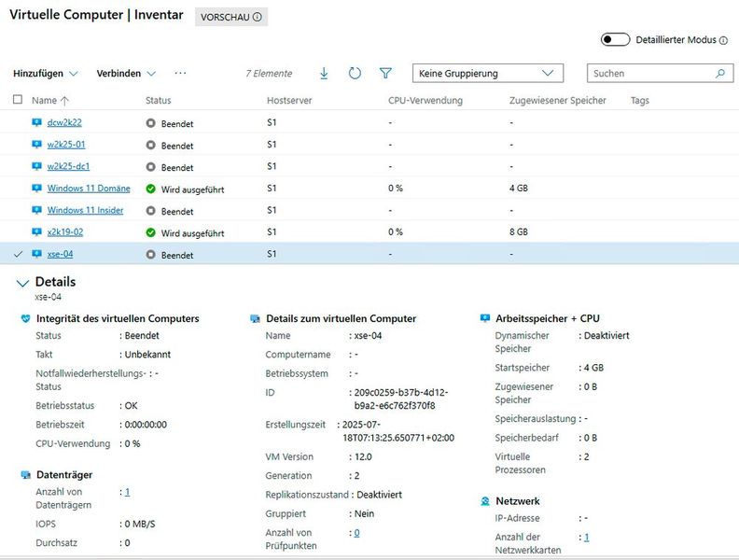The height and width of the screenshot is (560, 739).
Task: Open the Windows 11 Insider link
Action: [85, 210]
